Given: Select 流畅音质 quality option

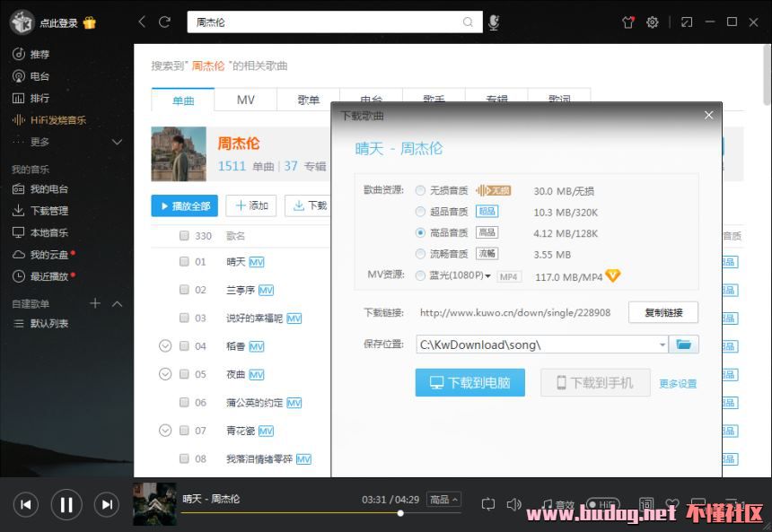Looking at the screenshot, I should tap(420, 254).
